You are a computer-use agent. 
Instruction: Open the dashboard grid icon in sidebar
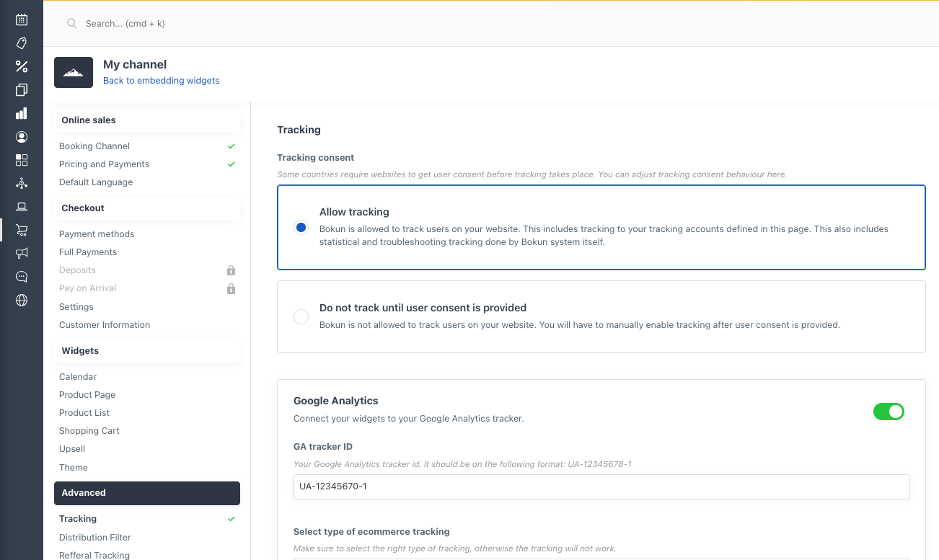[x=22, y=160]
